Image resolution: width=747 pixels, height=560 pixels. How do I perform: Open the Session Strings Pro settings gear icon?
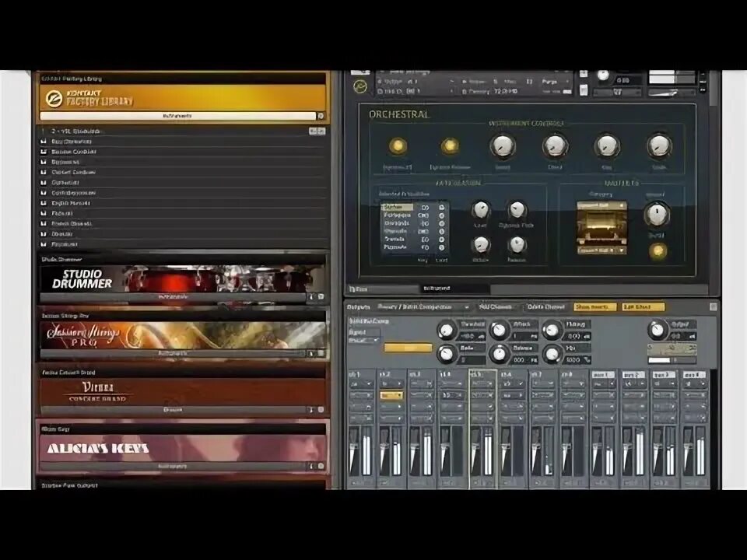321,354
